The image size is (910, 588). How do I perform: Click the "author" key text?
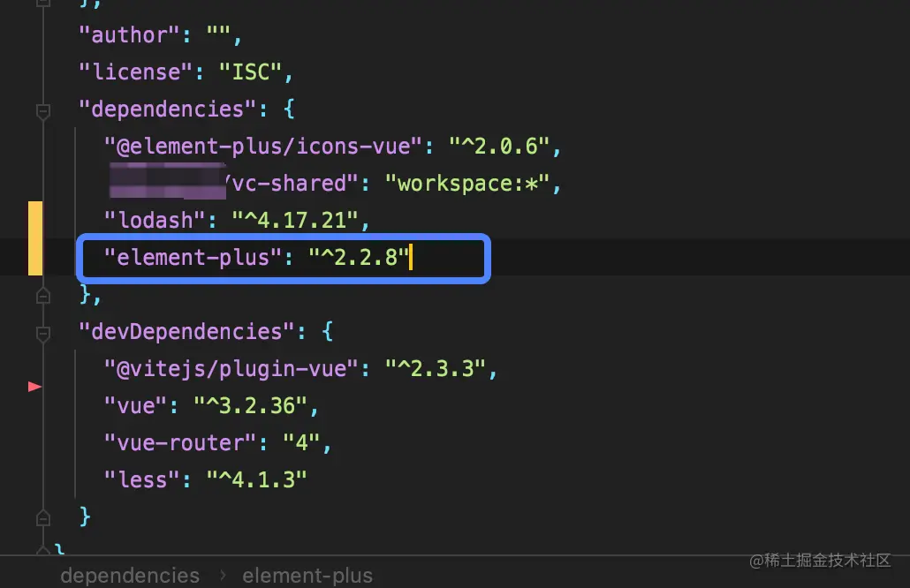130,35
